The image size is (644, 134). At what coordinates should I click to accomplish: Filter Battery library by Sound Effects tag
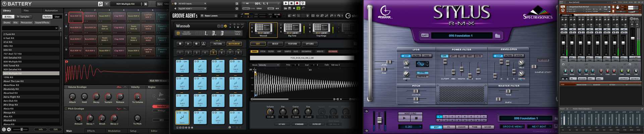point(42,23)
